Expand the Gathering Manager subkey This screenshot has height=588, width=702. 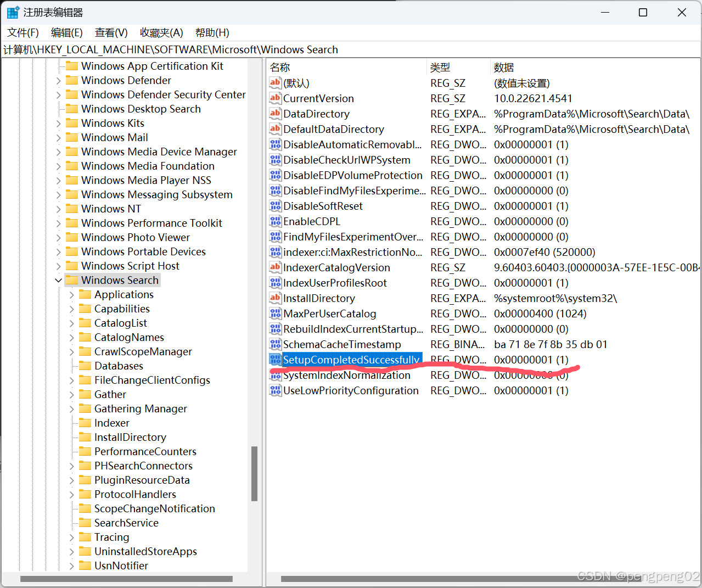click(x=71, y=408)
